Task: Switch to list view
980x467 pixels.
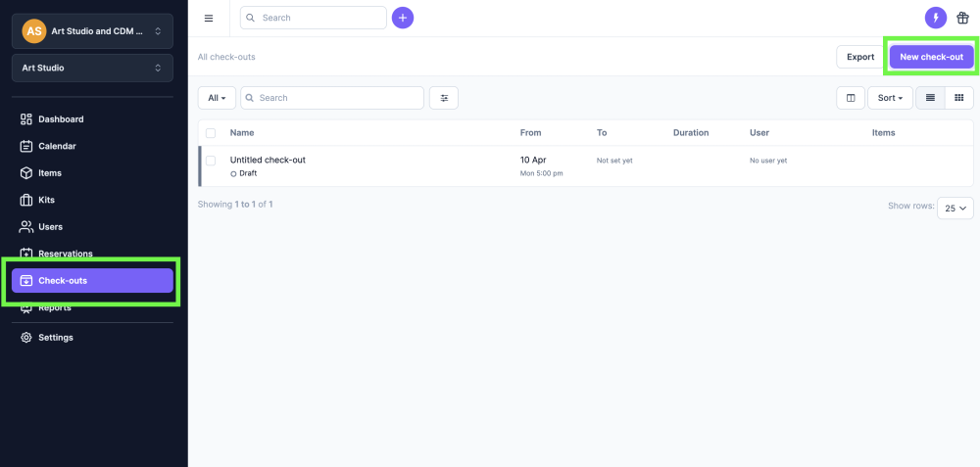Action: (x=930, y=98)
